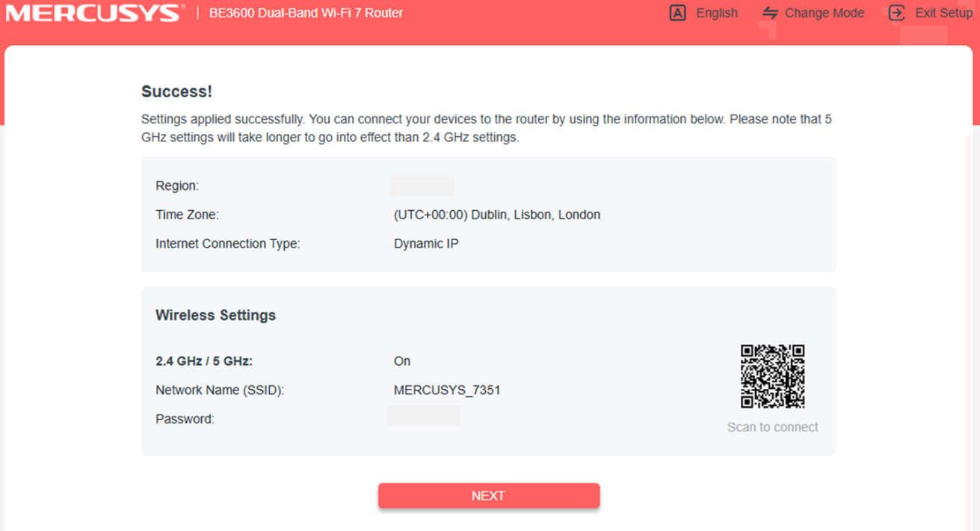Select the English language "A" icon

(677, 13)
